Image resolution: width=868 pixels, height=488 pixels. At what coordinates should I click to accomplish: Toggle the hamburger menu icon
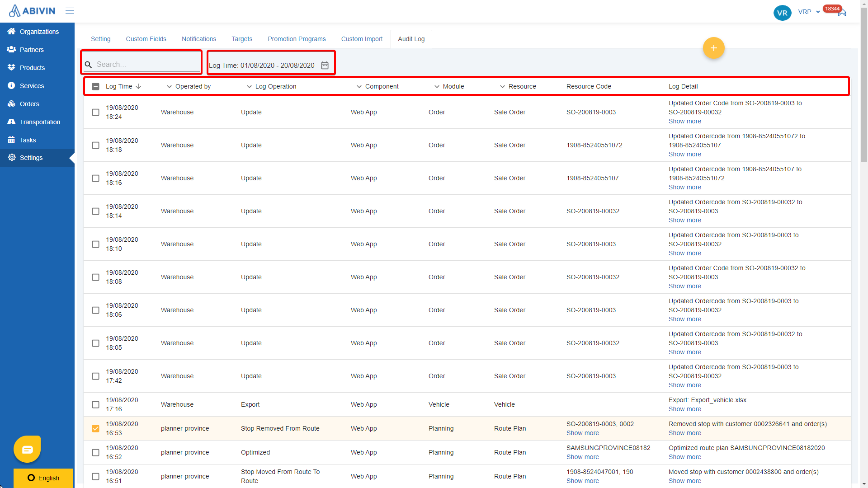(x=70, y=11)
